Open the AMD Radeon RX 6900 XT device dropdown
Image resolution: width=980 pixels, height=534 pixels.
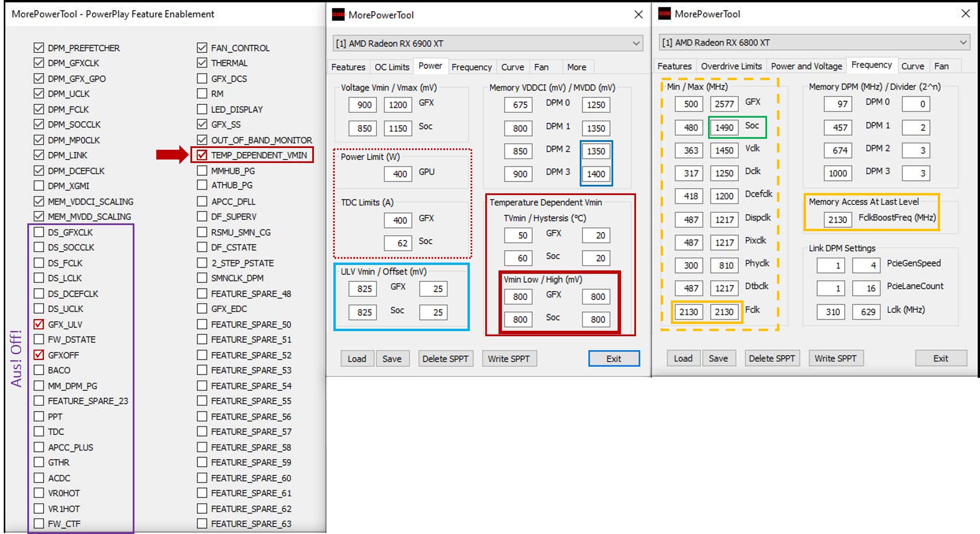point(488,43)
